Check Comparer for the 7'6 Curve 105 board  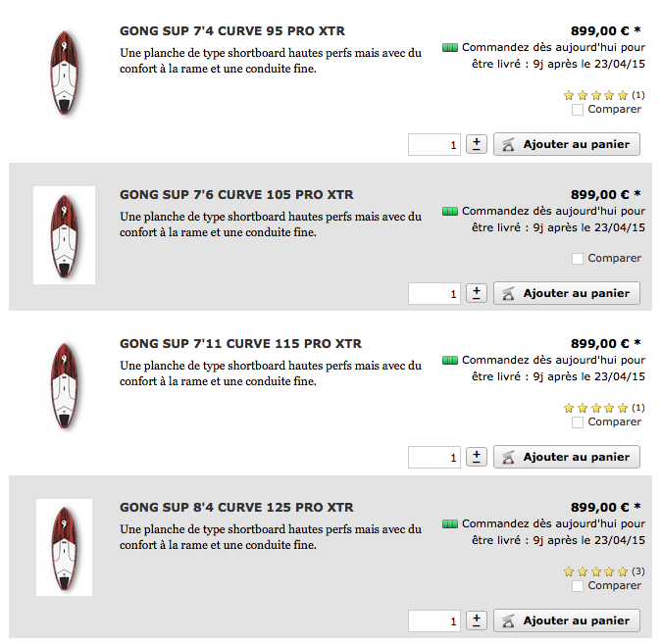[x=577, y=259]
